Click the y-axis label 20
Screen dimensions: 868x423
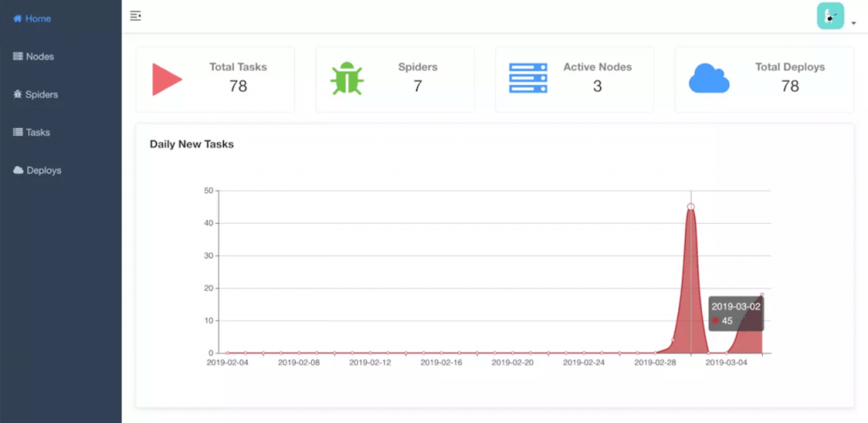[x=209, y=288]
